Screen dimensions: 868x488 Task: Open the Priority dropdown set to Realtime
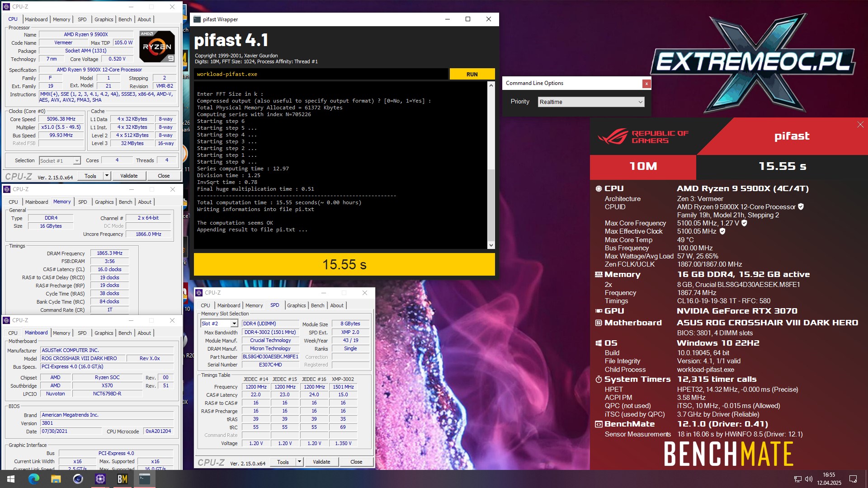click(590, 102)
